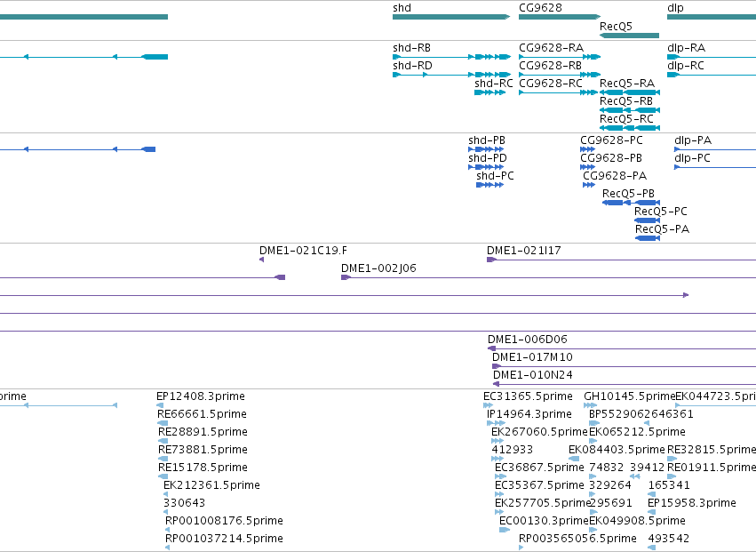The height and width of the screenshot is (552, 756).
Task: Select EST RE15178.5prime
Action: click(x=163, y=476)
